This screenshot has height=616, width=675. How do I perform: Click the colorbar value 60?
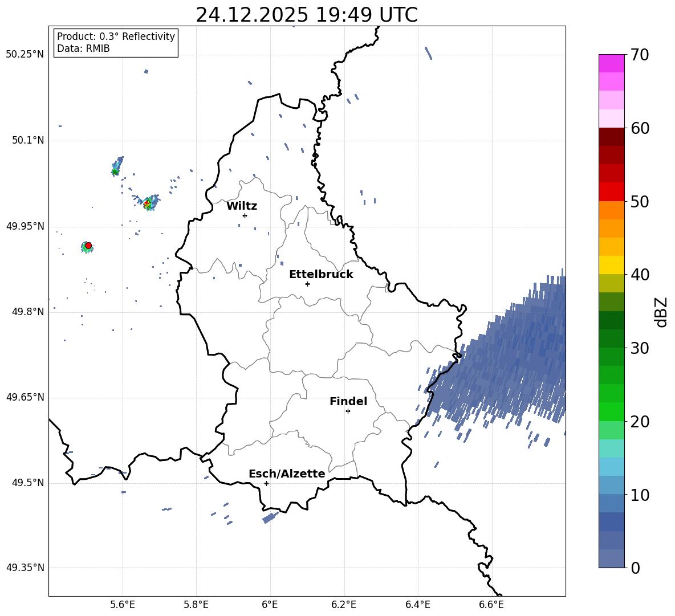[640, 128]
